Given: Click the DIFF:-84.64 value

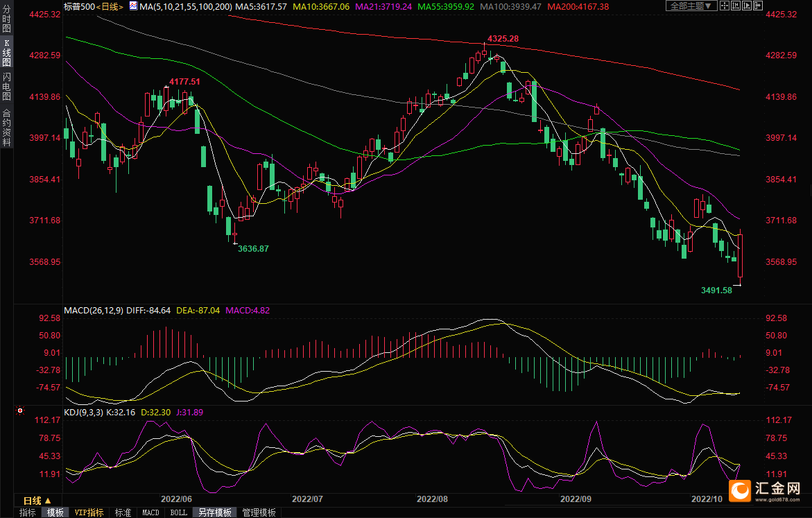Looking at the screenshot, I should [148, 310].
